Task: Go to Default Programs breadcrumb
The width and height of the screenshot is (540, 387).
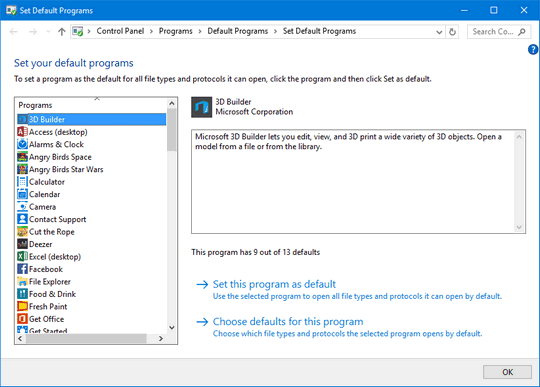Action: 238,31
